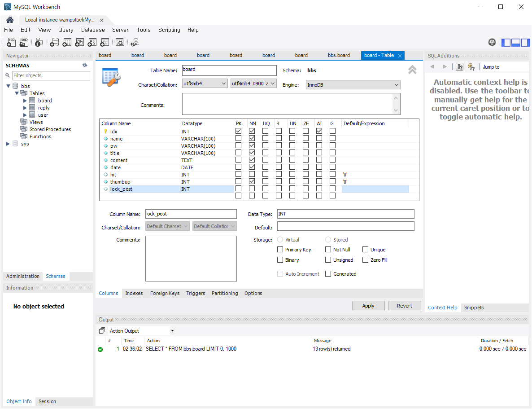Expand the sys schema node

[8, 144]
